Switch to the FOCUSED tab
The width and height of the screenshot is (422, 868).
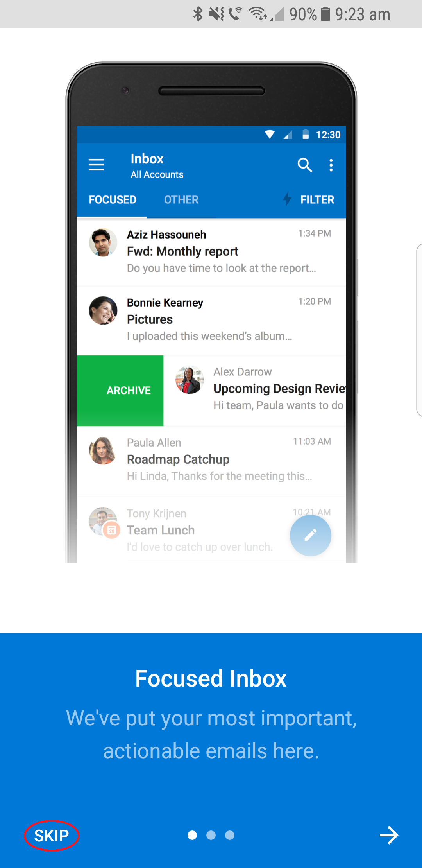[x=113, y=200]
